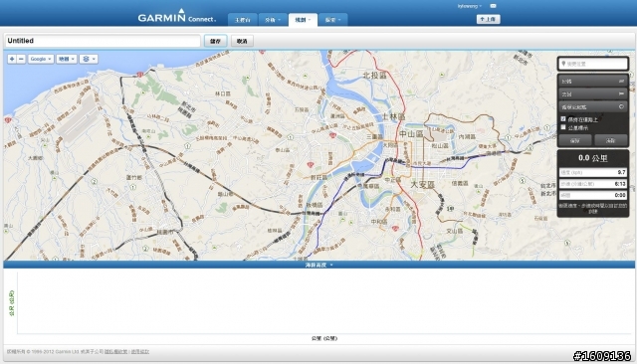Click the Garmin Connect logo
This screenshot has width=637, height=364.
coord(177,16)
